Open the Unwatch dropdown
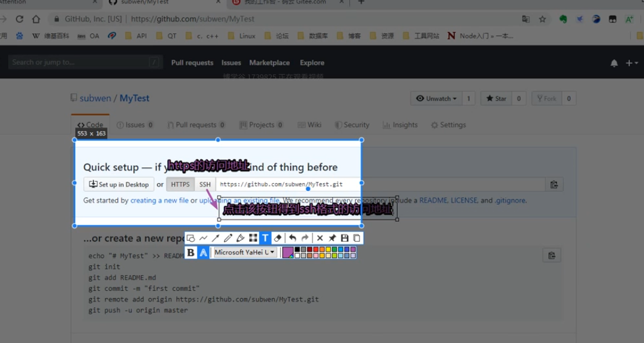Image resolution: width=644 pixels, height=343 pixels. 436,98
